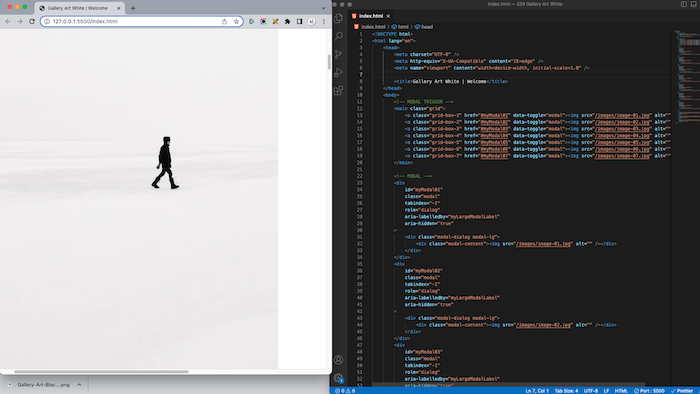The image size is (700, 394).
Task: Open the Extensions puzzle icon in Chrome
Action: tap(288, 21)
